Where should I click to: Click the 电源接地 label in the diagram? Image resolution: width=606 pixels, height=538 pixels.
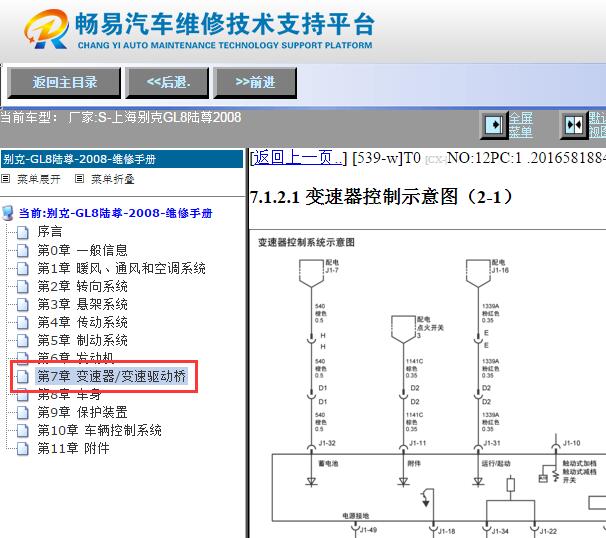[x=356, y=516]
